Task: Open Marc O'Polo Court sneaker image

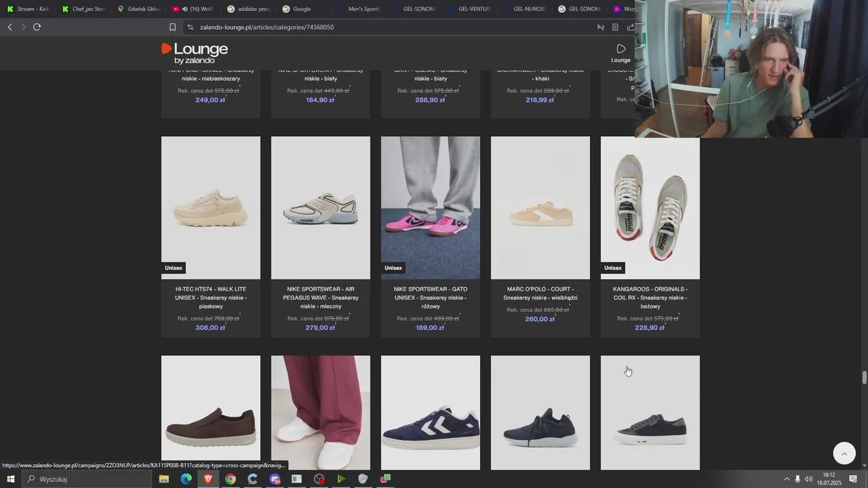Action: pos(540,207)
